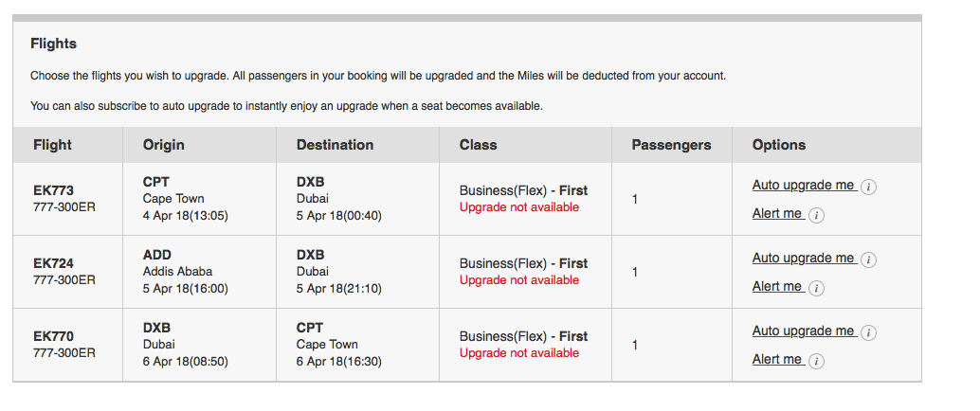Click info icon beside EK724 Auto upgrade me

868,259
